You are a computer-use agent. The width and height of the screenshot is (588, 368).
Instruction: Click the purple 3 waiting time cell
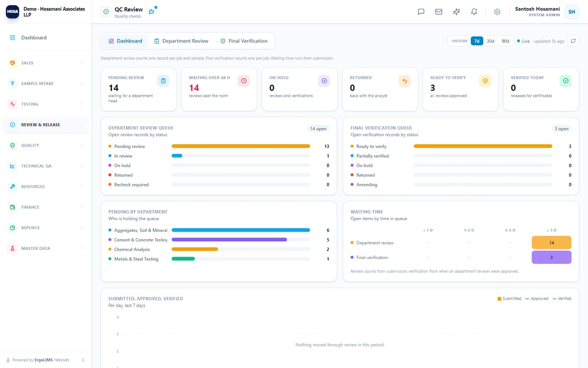click(551, 257)
